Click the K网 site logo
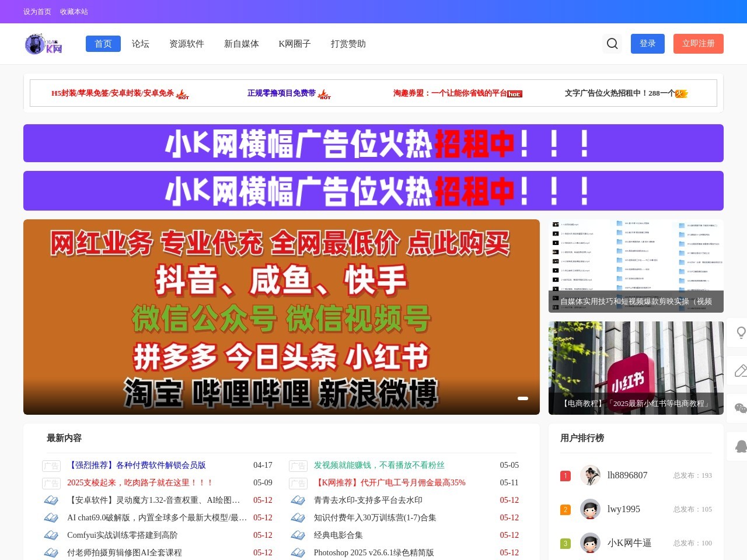 [x=44, y=44]
